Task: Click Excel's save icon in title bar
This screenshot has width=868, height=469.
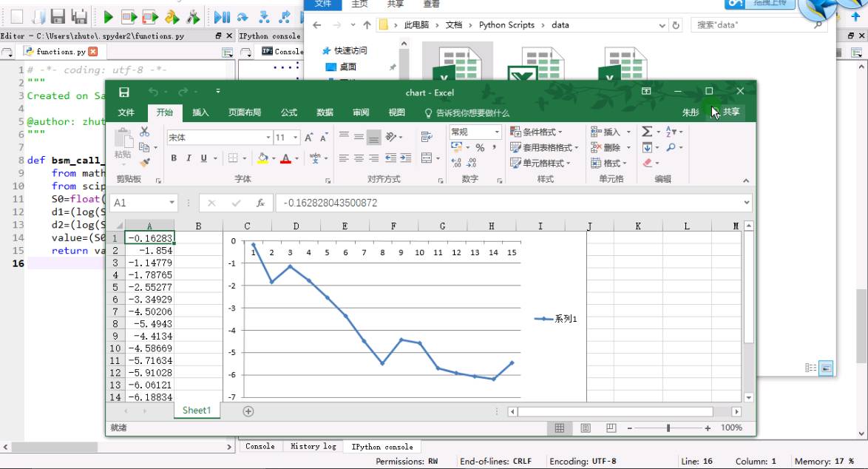Action: pos(124,92)
